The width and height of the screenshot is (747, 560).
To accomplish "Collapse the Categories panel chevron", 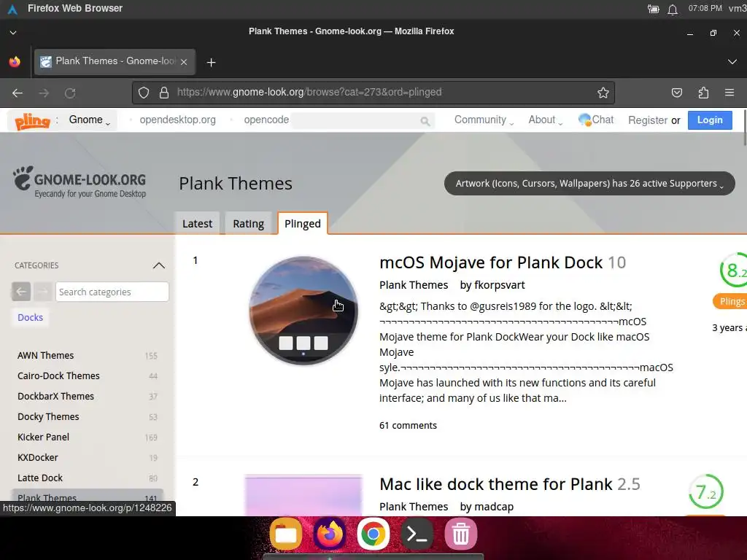I will [x=158, y=265].
